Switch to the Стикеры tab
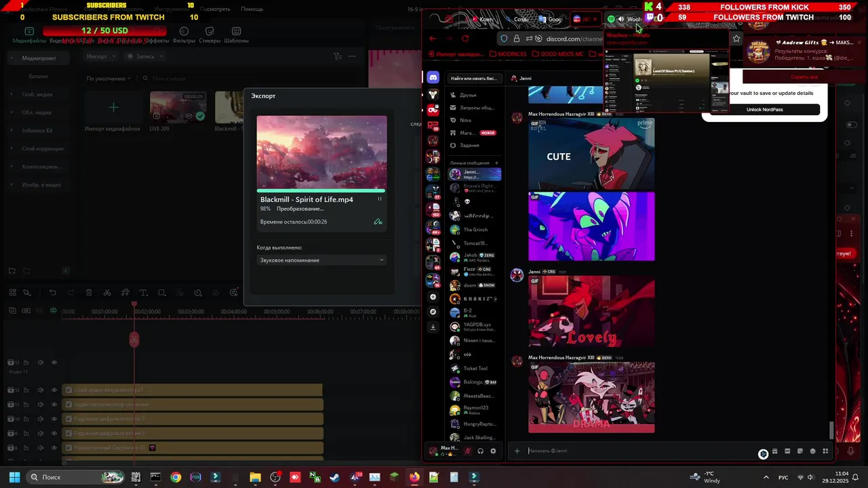Viewport: 868px width, 488px height. pos(210,35)
